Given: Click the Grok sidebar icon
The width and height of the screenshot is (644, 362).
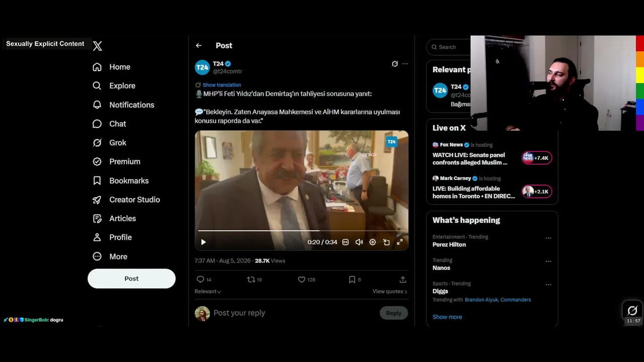Looking at the screenshot, I should pyautogui.click(x=97, y=143).
